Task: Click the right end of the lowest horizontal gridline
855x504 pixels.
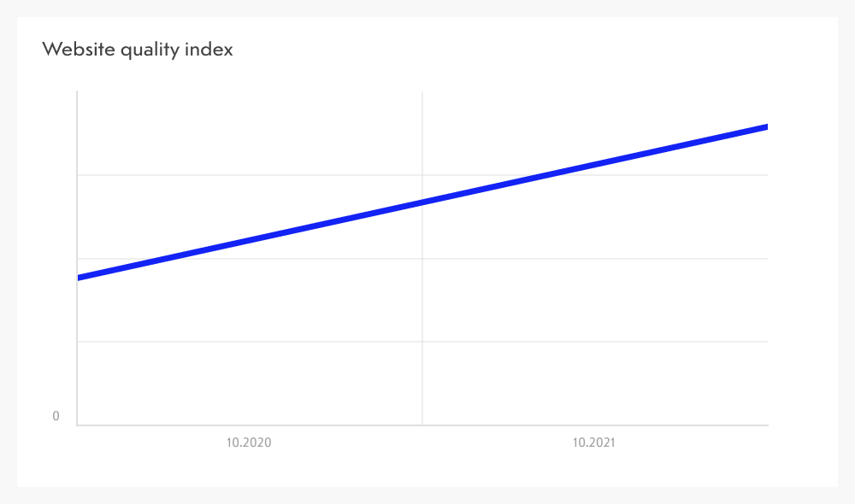Action: [767, 342]
